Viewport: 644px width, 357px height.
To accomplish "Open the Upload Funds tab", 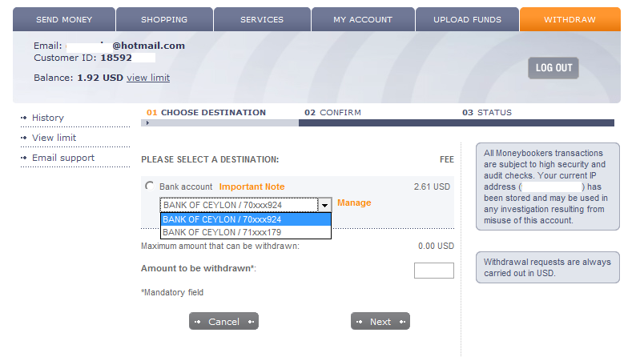I will (468, 19).
